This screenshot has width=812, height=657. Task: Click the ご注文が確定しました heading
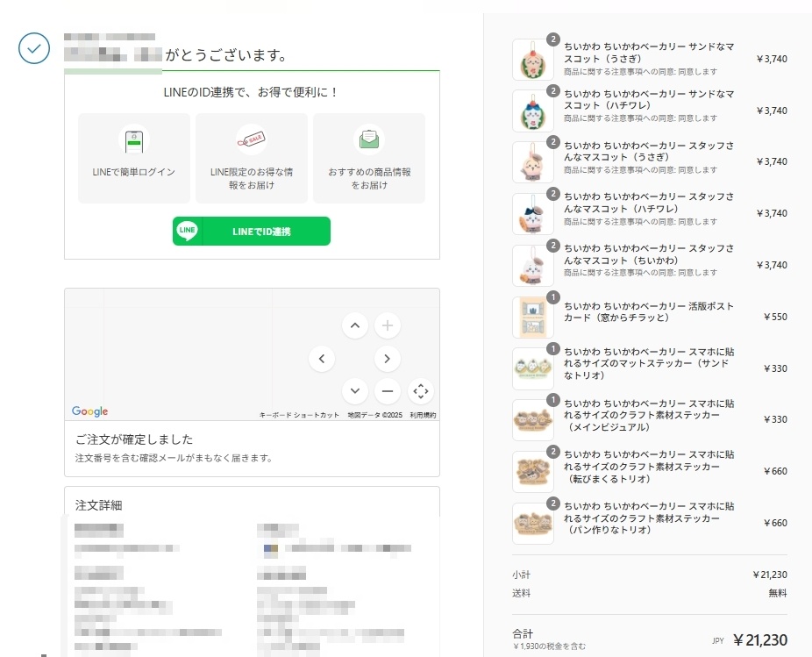(134, 439)
